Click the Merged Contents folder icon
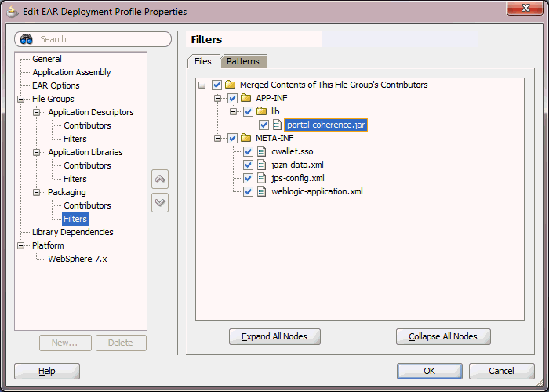549x392 pixels. point(230,85)
